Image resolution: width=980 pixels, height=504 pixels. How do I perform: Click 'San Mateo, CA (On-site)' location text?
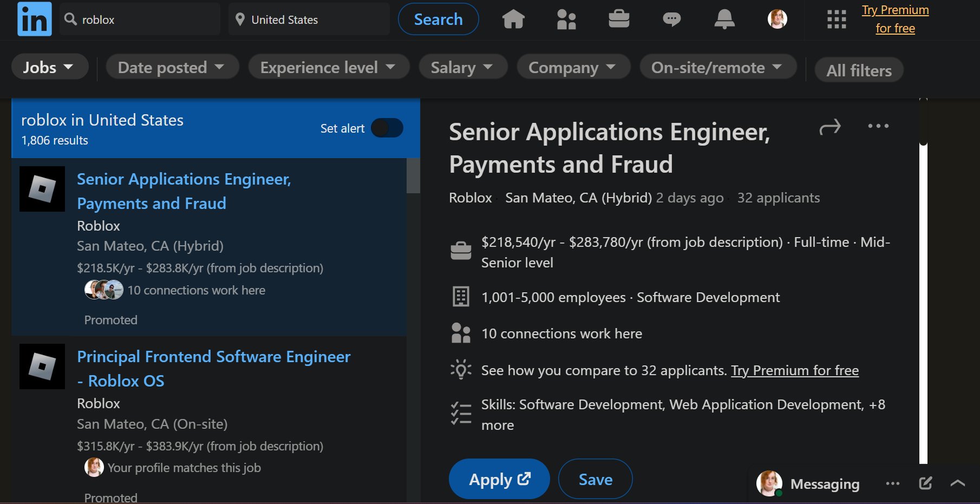pyautogui.click(x=152, y=424)
